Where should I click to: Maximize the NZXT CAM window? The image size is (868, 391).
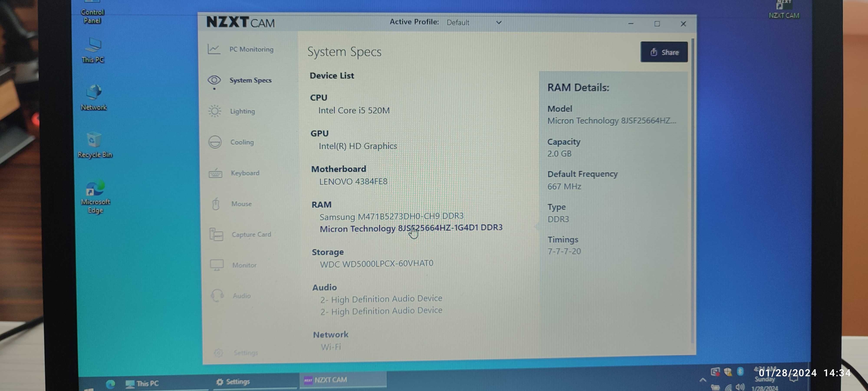click(657, 24)
